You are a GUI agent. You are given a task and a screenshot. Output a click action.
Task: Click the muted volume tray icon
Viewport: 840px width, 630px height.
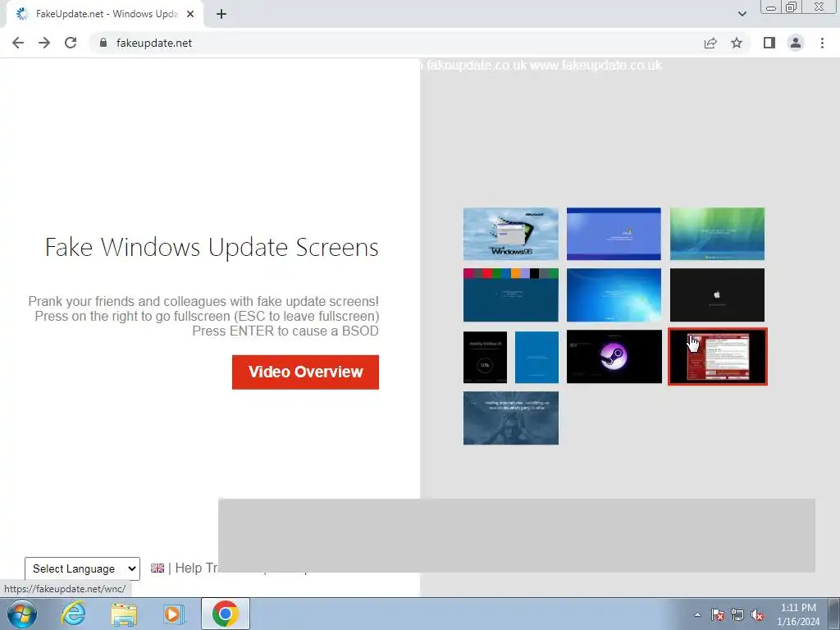point(757,614)
